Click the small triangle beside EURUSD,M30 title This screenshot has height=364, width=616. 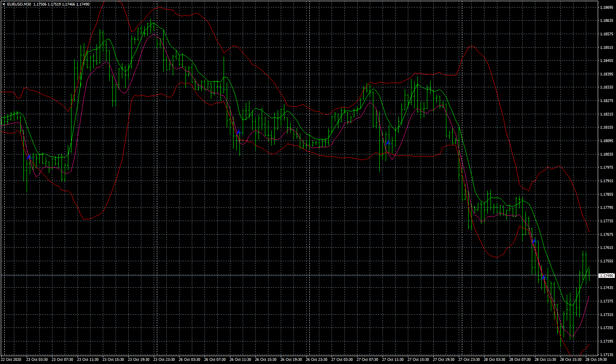point(4,4)
